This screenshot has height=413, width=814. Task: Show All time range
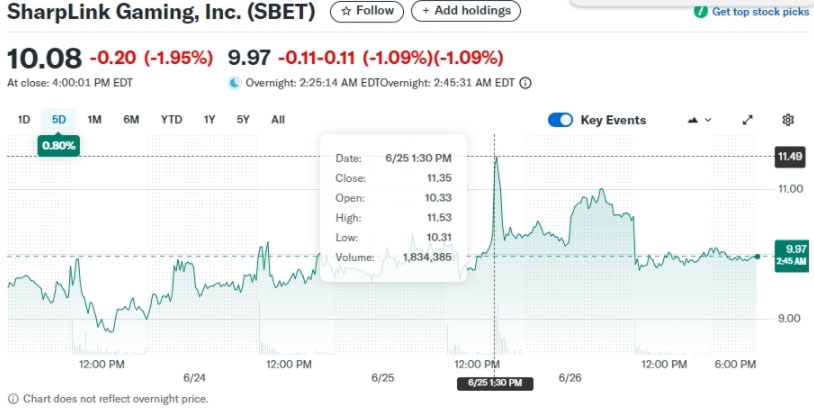[x=278, y=120]
